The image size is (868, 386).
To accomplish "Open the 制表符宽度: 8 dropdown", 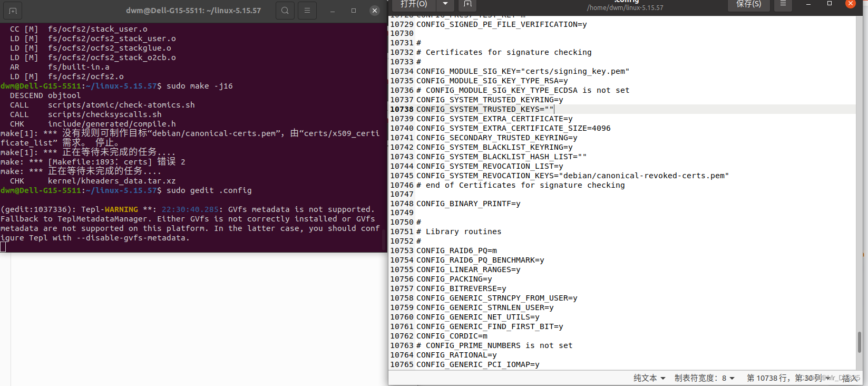I will tap(705, 378).
